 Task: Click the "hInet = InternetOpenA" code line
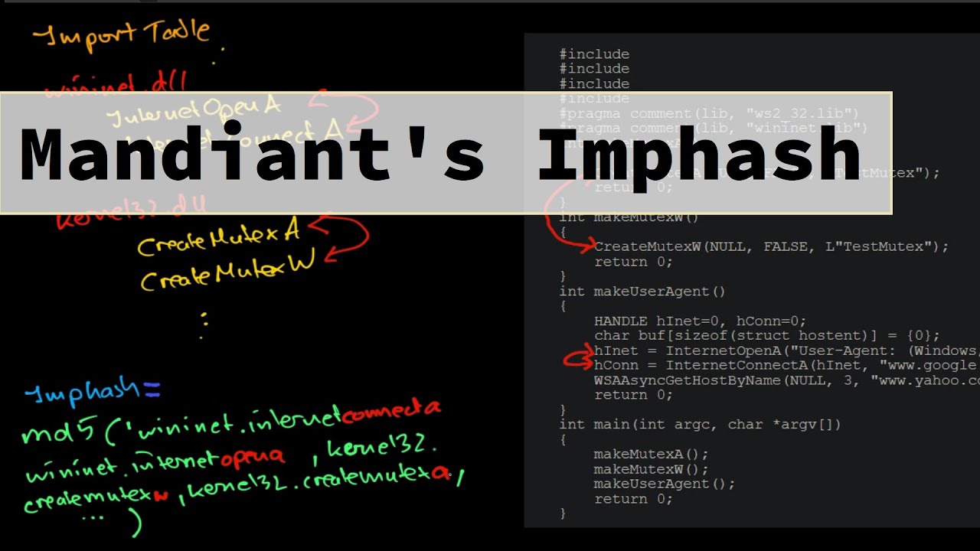(787, 350)
